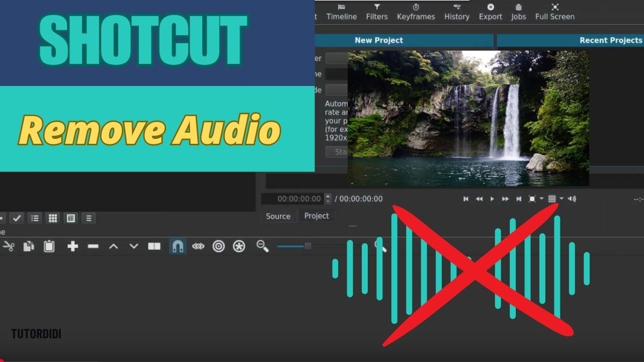
Task: Click the New Project heading
Action: [x=379, y=40]
